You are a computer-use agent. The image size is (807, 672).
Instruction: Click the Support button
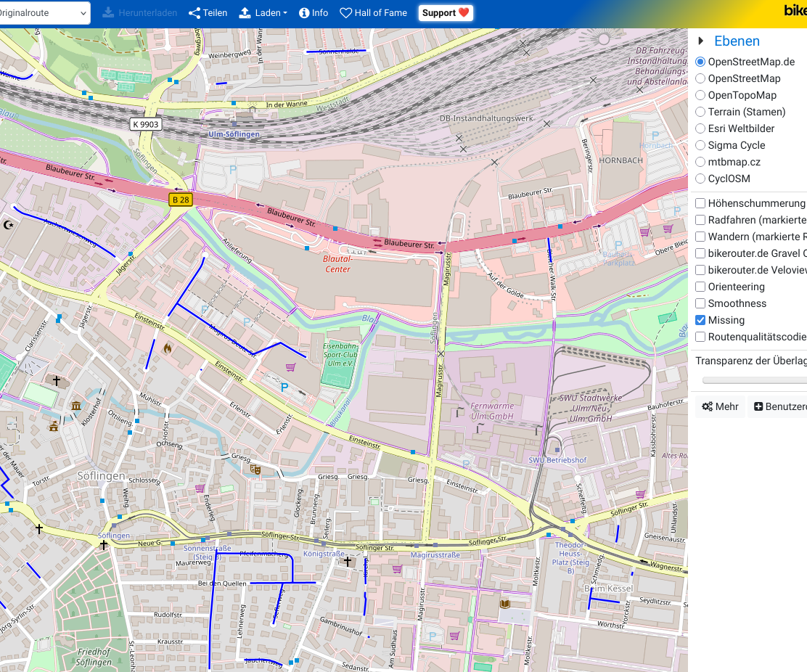[x=446, y=13]
